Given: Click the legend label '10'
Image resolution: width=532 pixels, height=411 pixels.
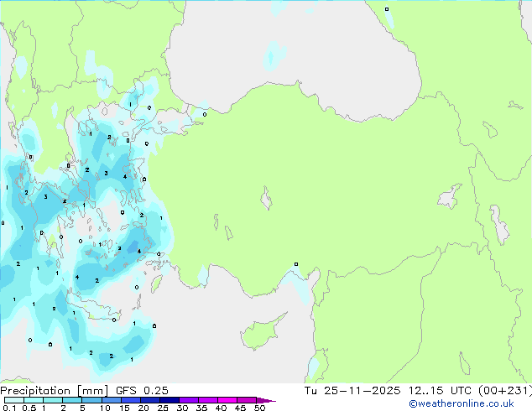Looking at the screenshot, I should (x=105, y=408).
